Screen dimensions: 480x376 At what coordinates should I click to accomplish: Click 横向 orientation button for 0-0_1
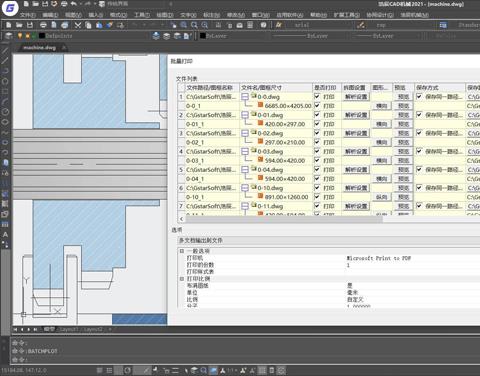tap(382, 106)
